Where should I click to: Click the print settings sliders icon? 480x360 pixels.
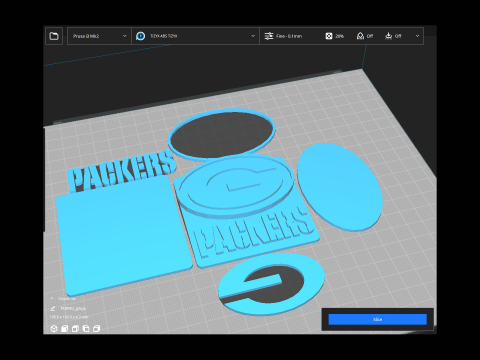[x=269, y=36]
